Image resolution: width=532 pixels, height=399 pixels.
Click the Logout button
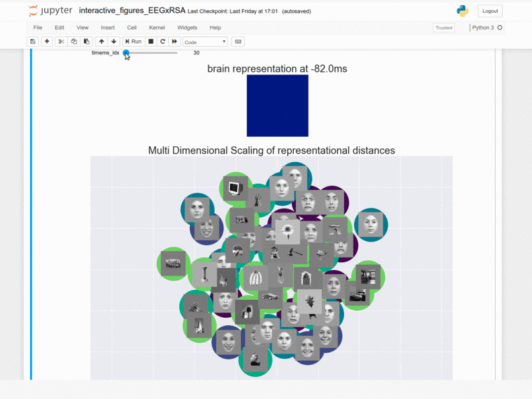point(490,11)
